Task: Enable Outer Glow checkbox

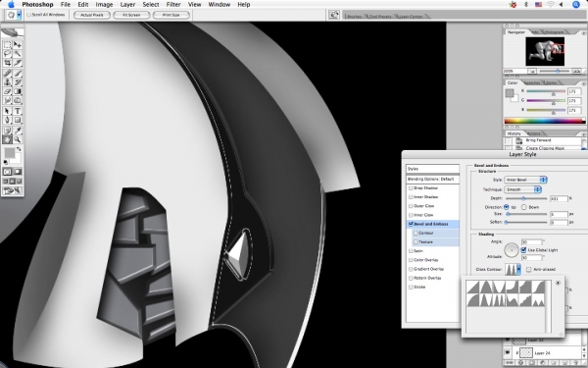Action: point(411,206)
